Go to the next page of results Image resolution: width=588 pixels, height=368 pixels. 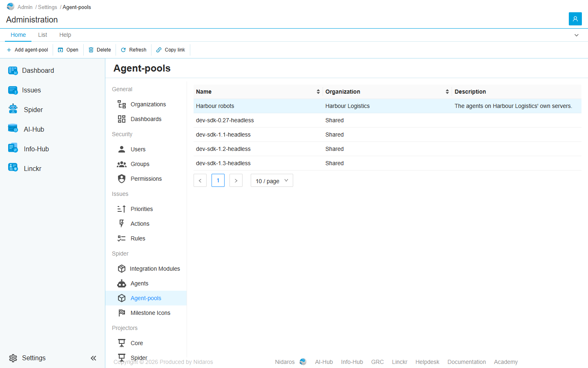tap(236, 181)
